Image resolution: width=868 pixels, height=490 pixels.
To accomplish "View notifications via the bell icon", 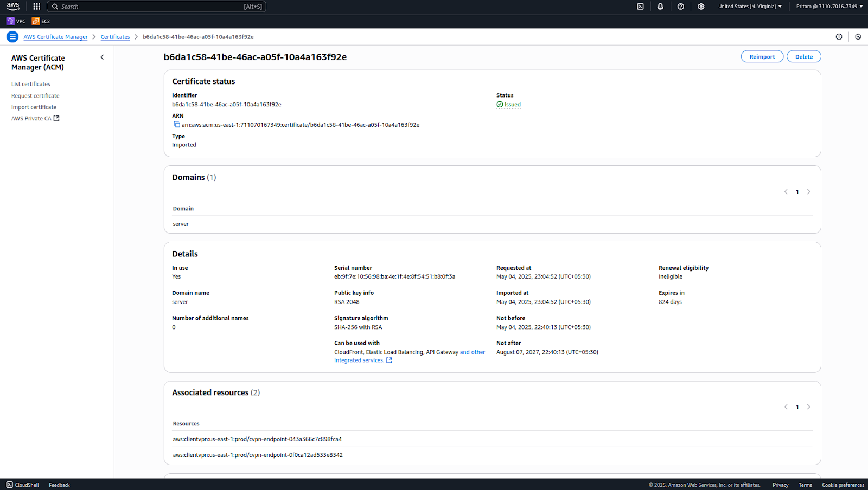I will tap(660, 6).
